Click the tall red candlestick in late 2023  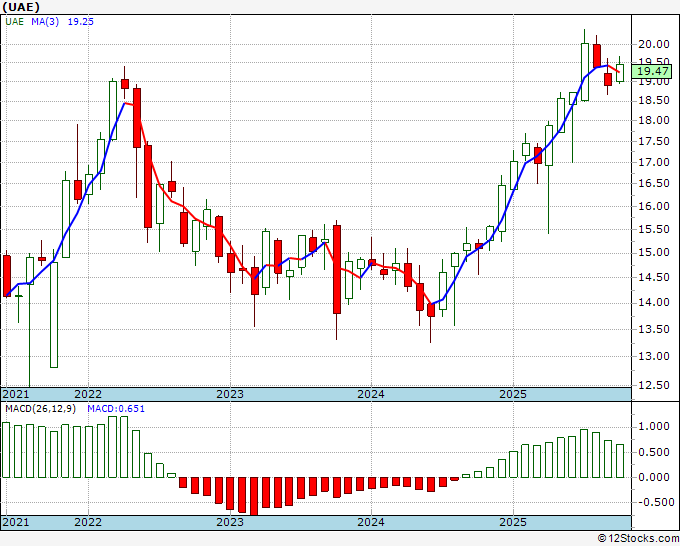click(x=337, y=269)
